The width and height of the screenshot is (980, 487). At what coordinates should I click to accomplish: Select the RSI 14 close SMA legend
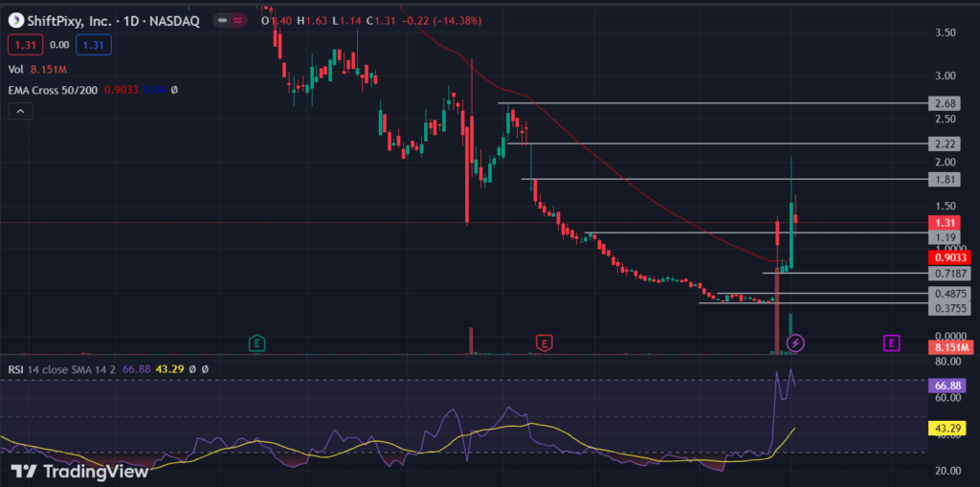62,369
